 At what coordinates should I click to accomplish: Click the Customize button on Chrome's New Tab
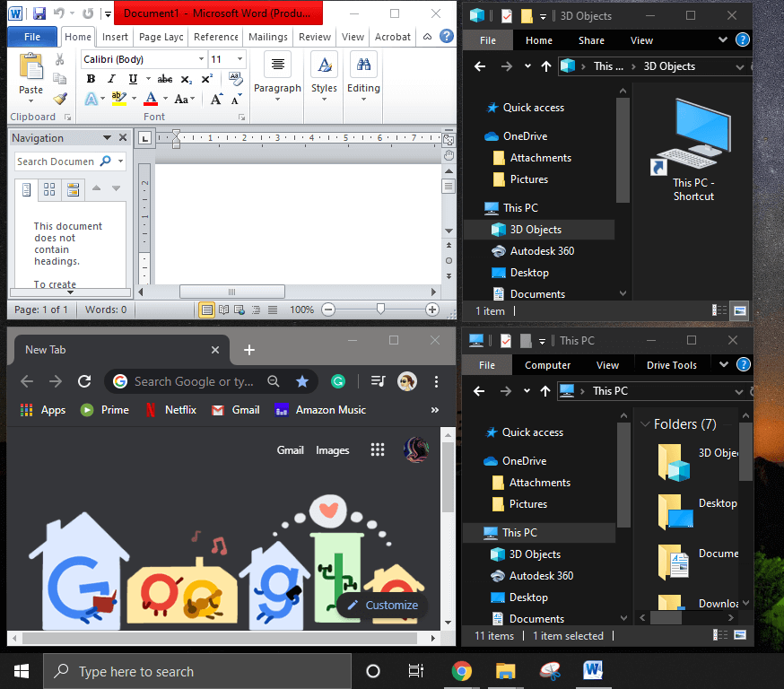click(382, 605)
